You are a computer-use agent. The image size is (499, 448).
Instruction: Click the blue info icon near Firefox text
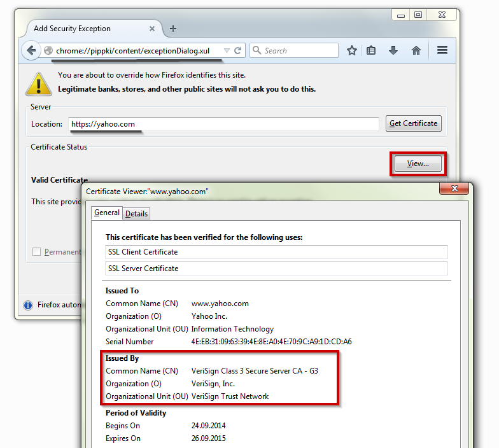point(28,305)
